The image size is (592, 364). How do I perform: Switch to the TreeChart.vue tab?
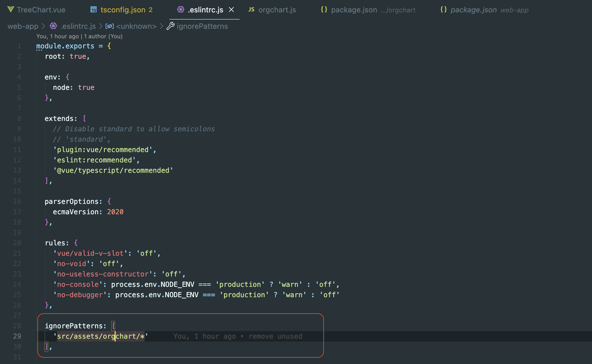pos(41,10)
